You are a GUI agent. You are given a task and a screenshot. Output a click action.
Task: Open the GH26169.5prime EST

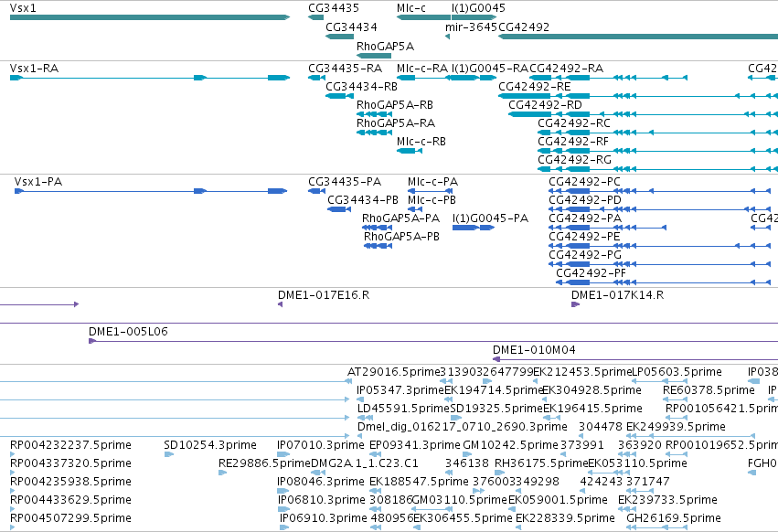click(x=657, y=527)
